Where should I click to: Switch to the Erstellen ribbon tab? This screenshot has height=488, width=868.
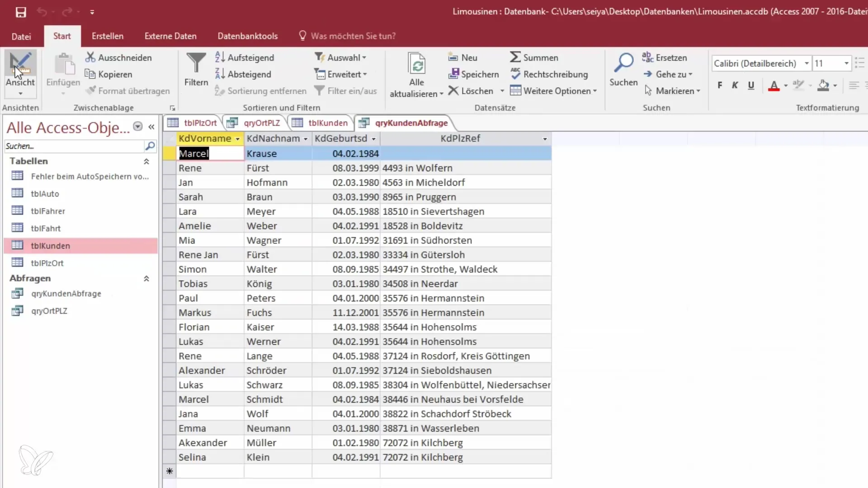108,36
